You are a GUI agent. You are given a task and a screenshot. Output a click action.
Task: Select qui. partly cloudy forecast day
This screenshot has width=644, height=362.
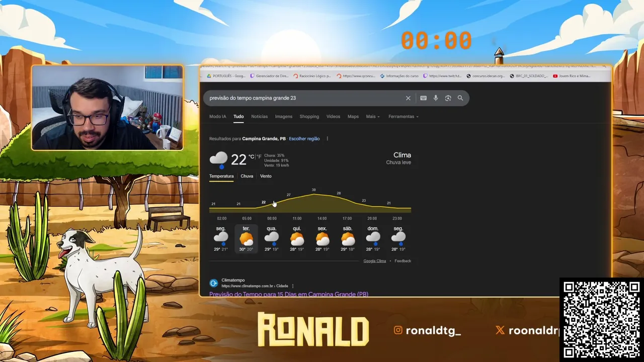pyautogui.click(x=297, y=239)
